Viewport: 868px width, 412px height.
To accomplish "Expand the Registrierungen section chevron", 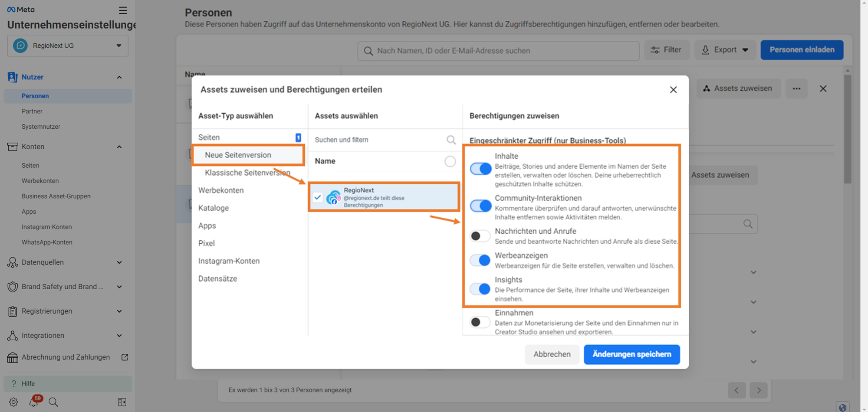I will coord(119,311).
